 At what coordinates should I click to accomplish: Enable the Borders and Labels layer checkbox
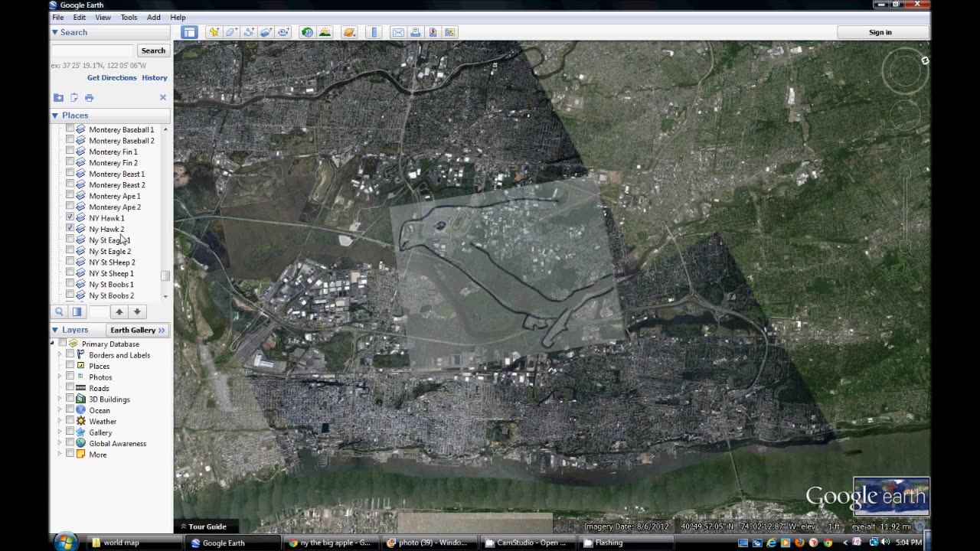pos(70,354)
